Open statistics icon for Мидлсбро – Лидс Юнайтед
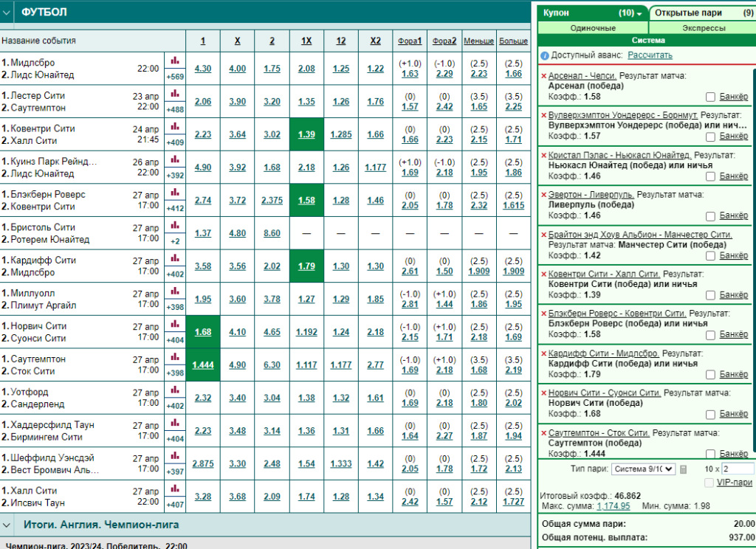Image resolution: width=756 pixels, height=549 pixels. click(x=174, y=61)
